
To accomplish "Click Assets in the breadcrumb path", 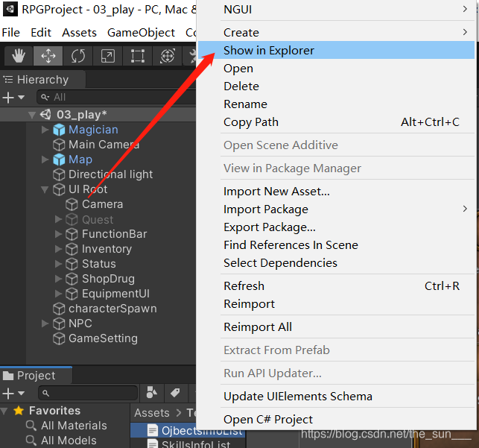I will 152,413.
